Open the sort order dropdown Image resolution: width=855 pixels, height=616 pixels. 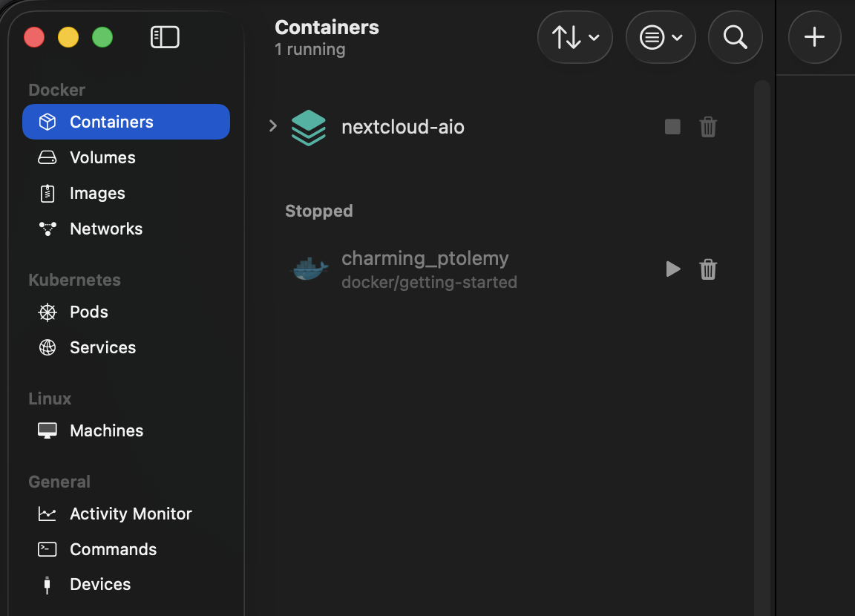(x=574, y=37)
